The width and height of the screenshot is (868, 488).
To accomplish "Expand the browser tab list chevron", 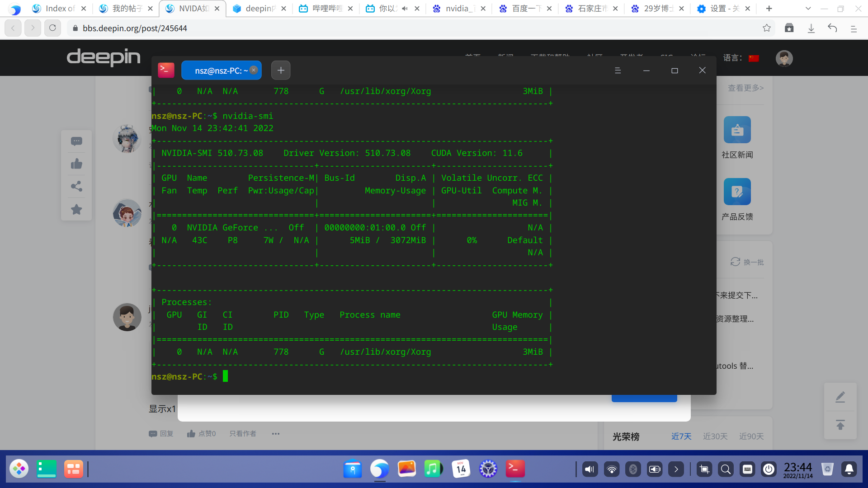I will click(808, 9).
